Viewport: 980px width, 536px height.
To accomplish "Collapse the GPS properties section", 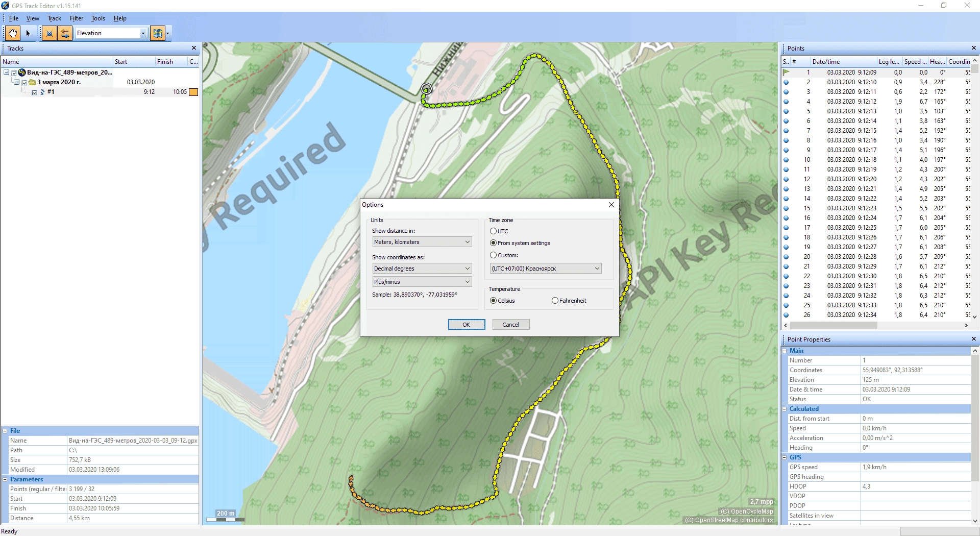I will pos(785,457).
